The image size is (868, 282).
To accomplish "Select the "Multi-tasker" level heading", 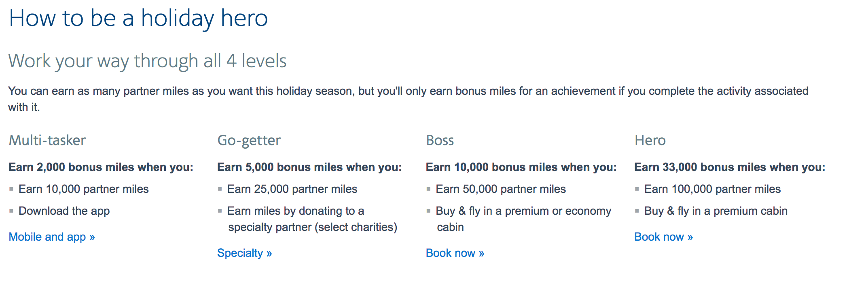I will (47, 140).
